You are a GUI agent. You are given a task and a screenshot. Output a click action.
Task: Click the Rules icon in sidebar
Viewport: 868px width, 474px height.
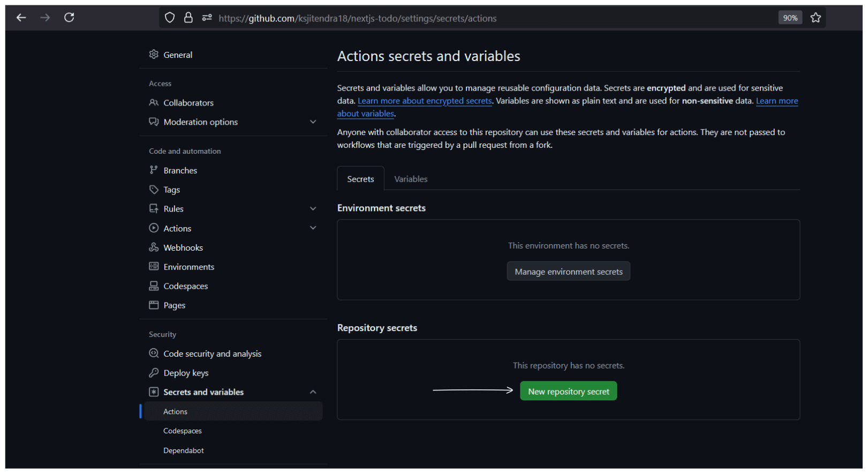coord(154,208)
